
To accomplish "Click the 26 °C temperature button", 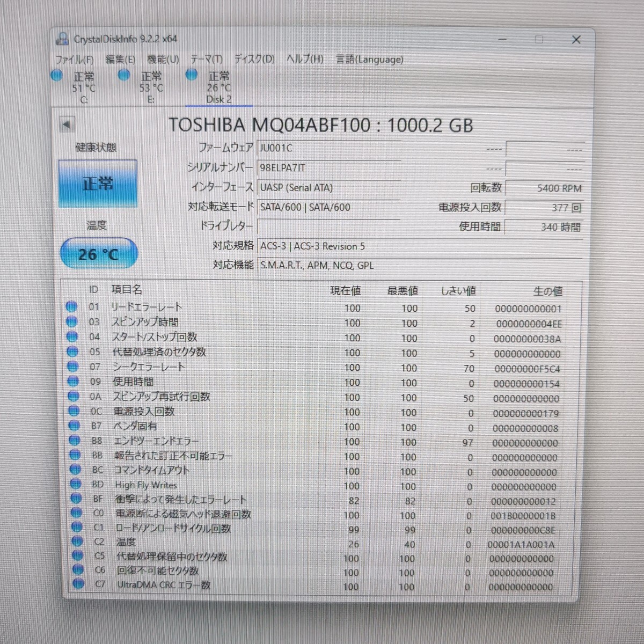I will [98, 254].
